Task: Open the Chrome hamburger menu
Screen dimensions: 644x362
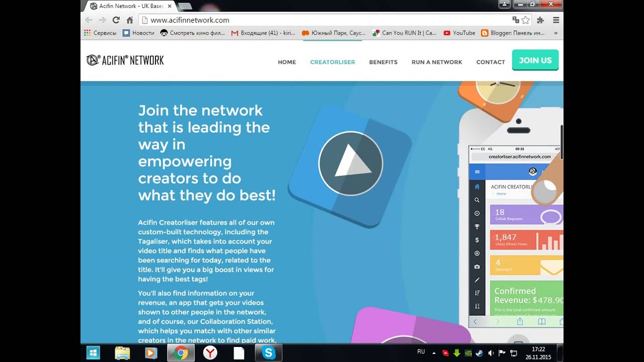Action: [x=556, y=20]
